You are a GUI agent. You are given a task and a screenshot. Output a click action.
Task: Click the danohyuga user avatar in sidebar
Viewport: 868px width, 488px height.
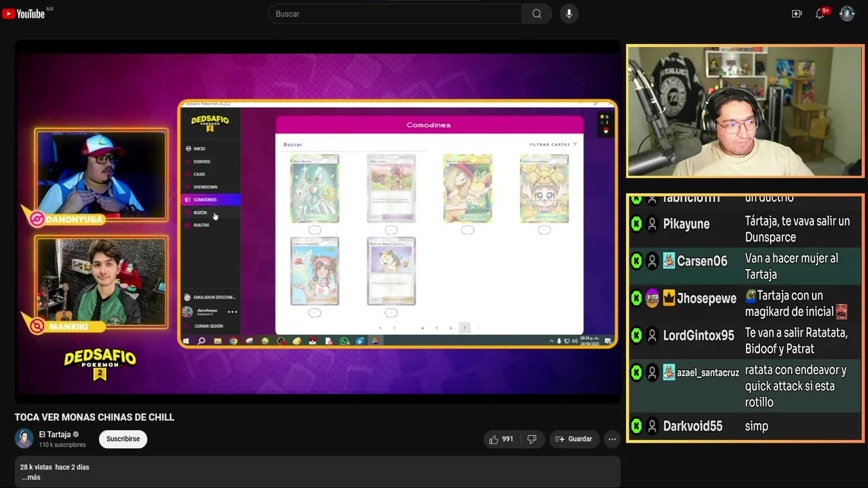[x=187, y=312]
